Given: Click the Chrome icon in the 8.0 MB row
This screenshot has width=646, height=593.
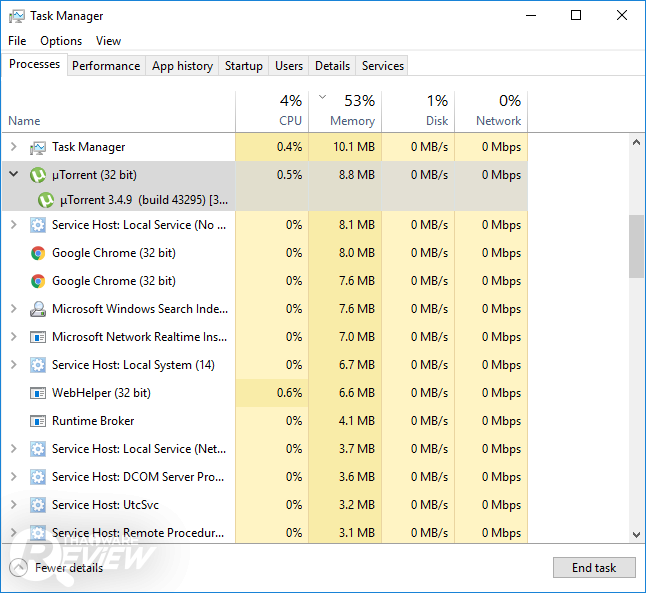Looking at the screenshot, I should tap(38, 253).
